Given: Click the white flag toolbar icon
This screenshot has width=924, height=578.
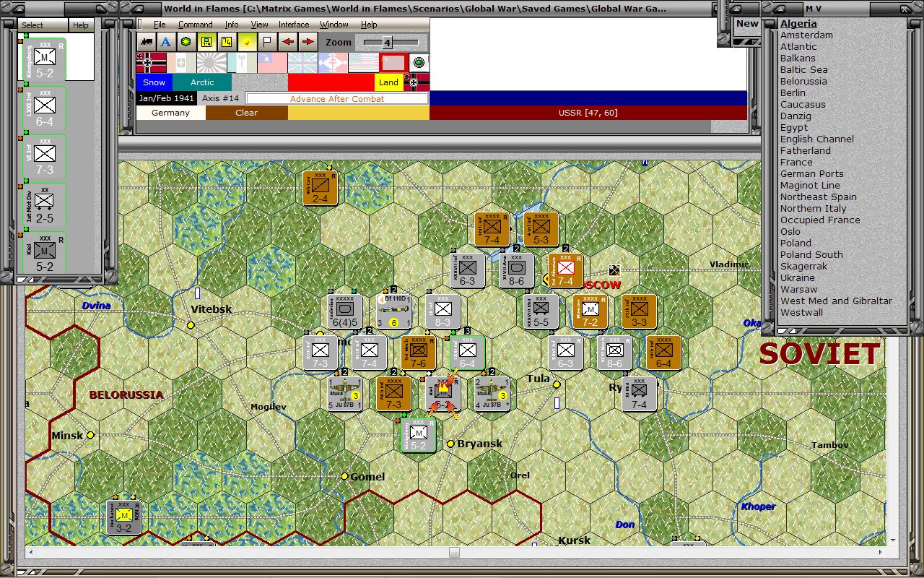Looking at the screenshot, I should click(267, 42).
